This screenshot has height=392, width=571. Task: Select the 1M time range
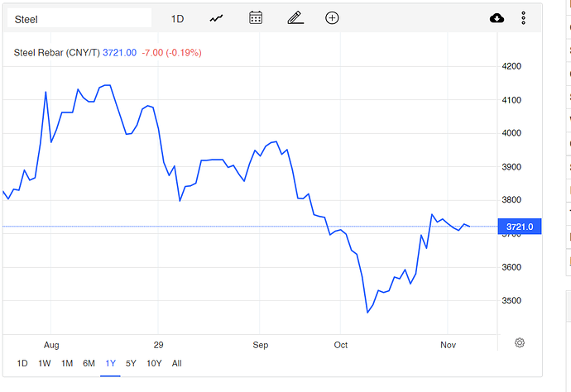[67, 363]
